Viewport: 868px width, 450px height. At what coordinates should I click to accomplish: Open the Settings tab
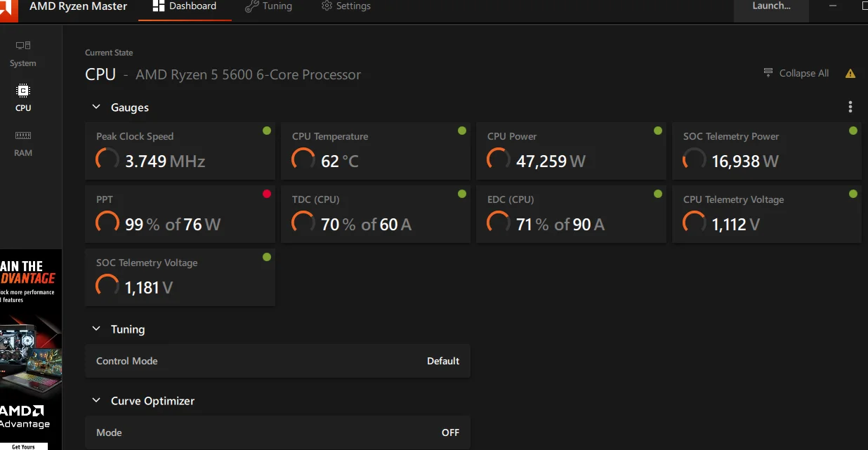click(x=346, y=6)
